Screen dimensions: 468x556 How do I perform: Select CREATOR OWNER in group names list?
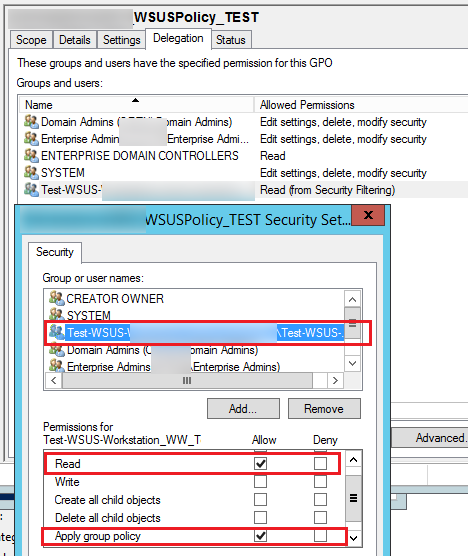pyautogui.click(x=115, y=299)
